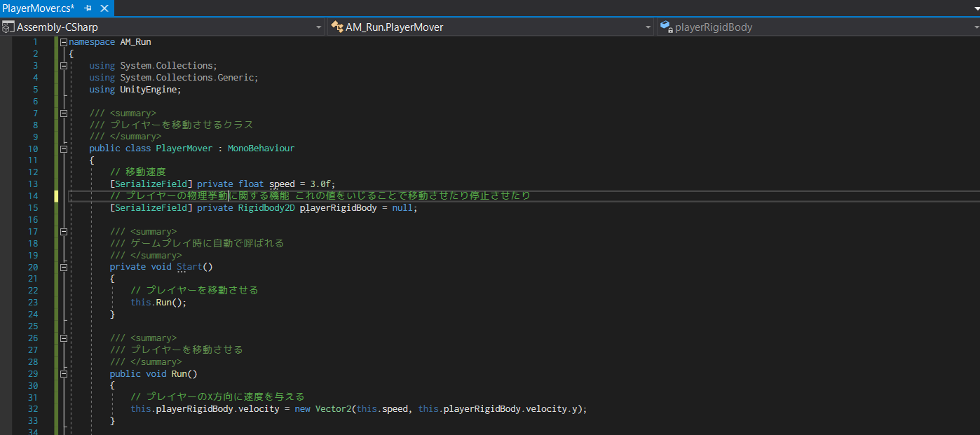This screenshot has width=980, height=435.
Task: Click the Start method name
Action: click(x=189, y=267)
